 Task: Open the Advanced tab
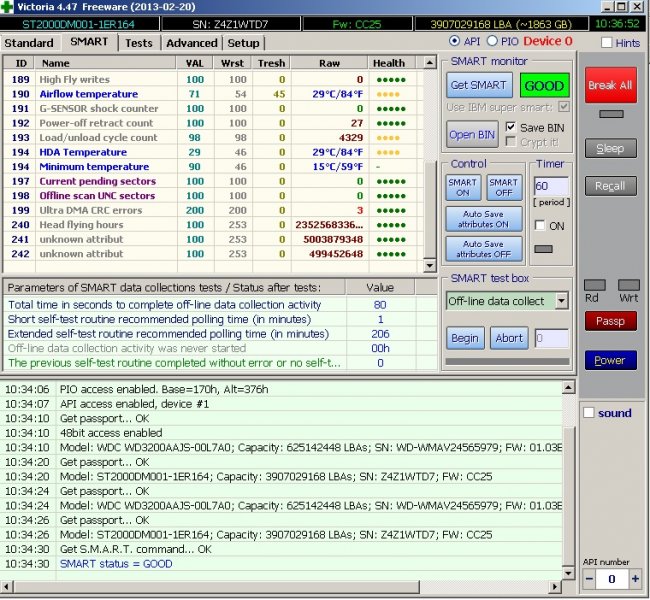pyautogui.click(x=191, y=43)
